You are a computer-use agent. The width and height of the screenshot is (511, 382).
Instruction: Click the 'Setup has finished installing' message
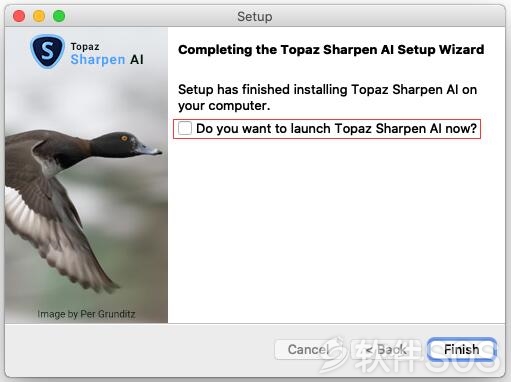coord(327,97)
